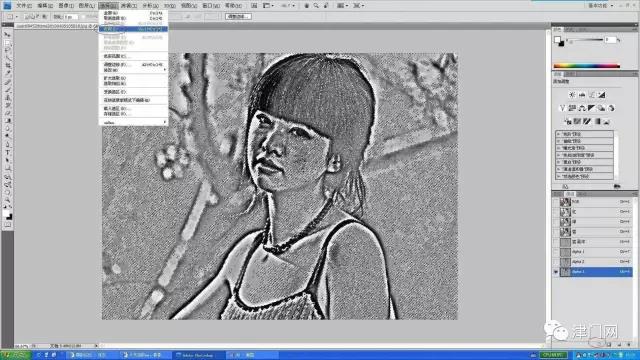
Task: Select the Lasso tool
Action: click(x=7, y=50)
